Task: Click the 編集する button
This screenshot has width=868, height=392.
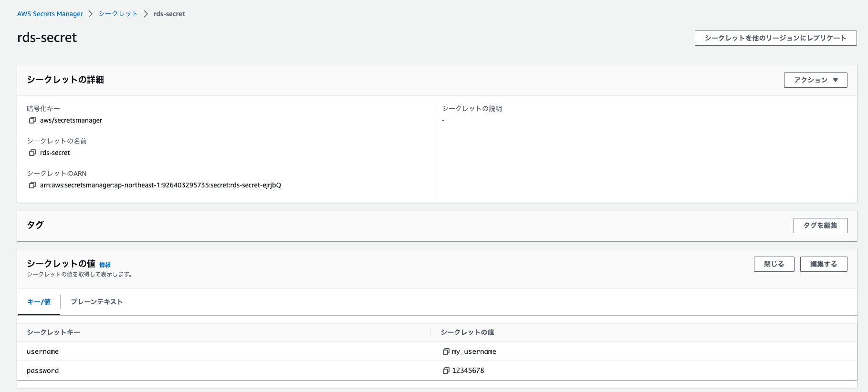Action: (824, 264)
